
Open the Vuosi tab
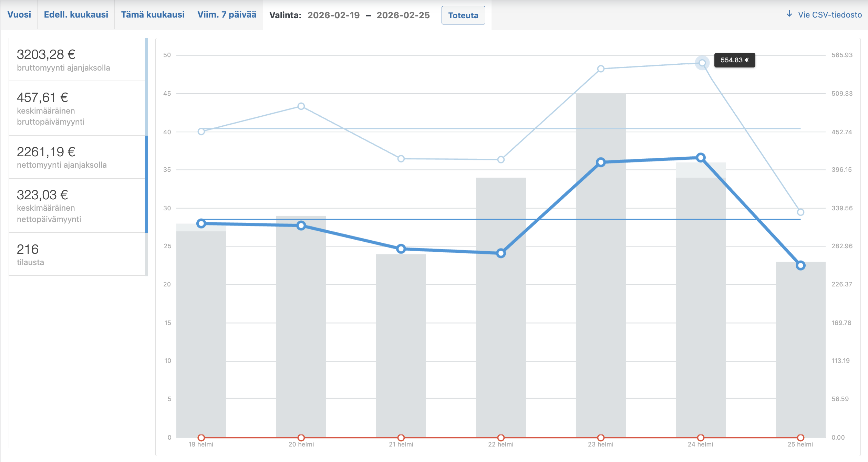click(19, 14)
